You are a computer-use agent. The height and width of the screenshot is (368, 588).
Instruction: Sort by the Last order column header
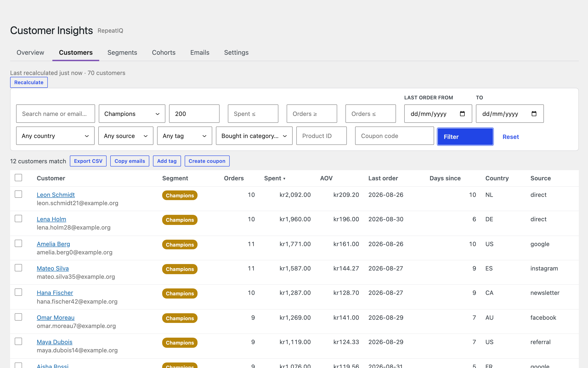pos(383,178)
